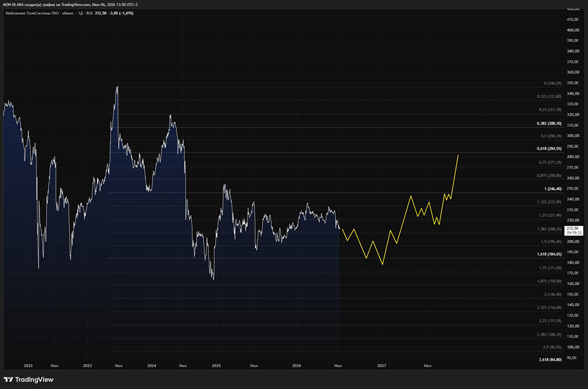Click the 300,00 price scale value
The width and height of the screenshot is (588, 389).
point(573,136)
